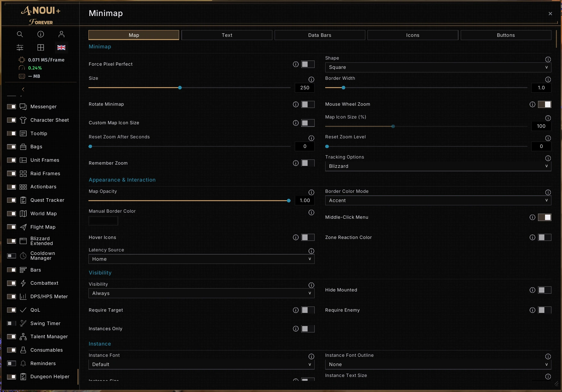Image resolution: width=562 pixels, height=392 pixels.
Task: Toggle the Rotate Minimap switch
Action: pos(308,104)
